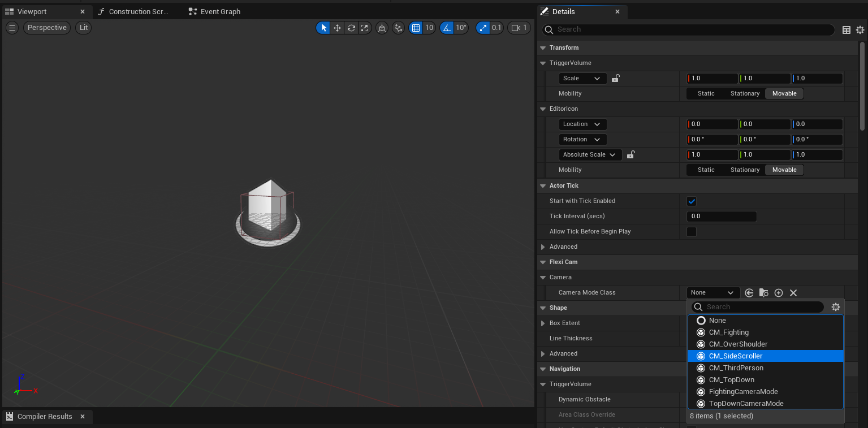Screen dimensions: 868x428
Task: Open the EditorIcon Location dropdown
Action: click(x=582, y=124)
